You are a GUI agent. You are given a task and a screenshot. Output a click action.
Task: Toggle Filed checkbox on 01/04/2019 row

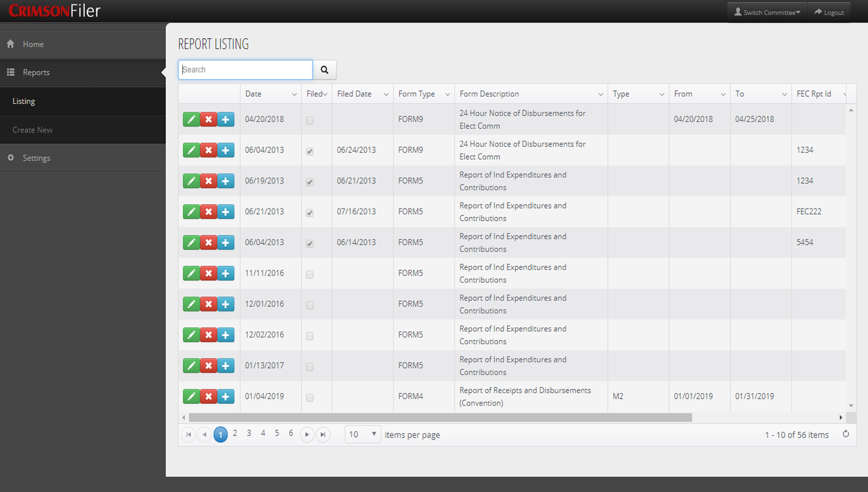310,398
